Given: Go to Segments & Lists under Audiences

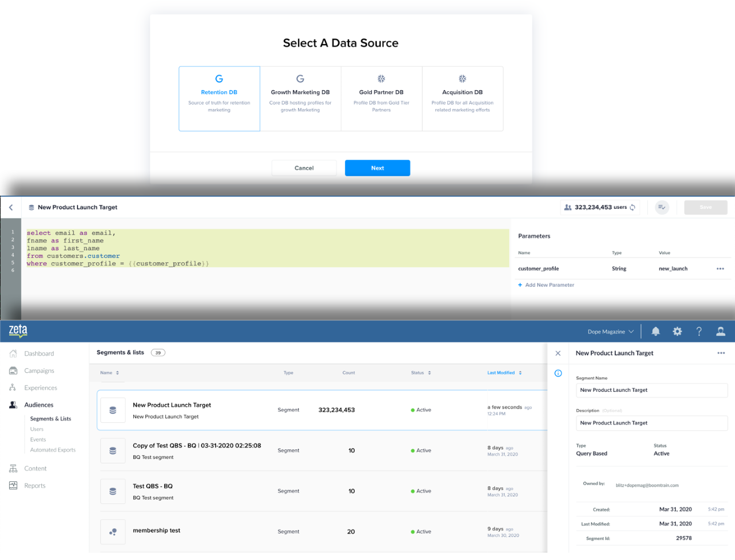Looking at the screenshot, I should pyautogui.click(x=51, y=418).
